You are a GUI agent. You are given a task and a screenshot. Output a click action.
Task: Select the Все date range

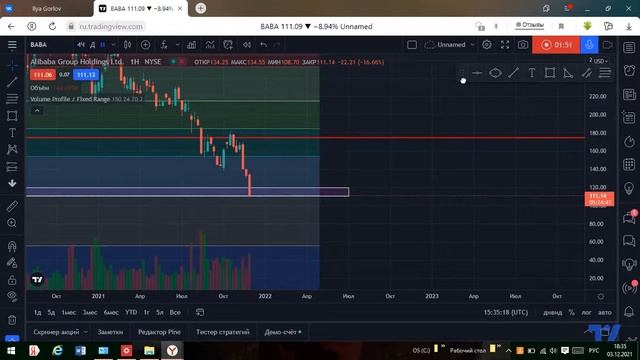175,312
